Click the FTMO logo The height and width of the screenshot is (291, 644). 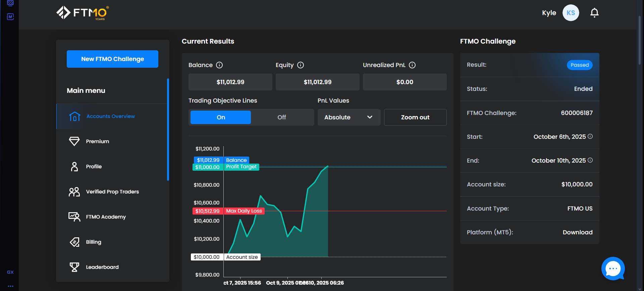click(83, 13)
